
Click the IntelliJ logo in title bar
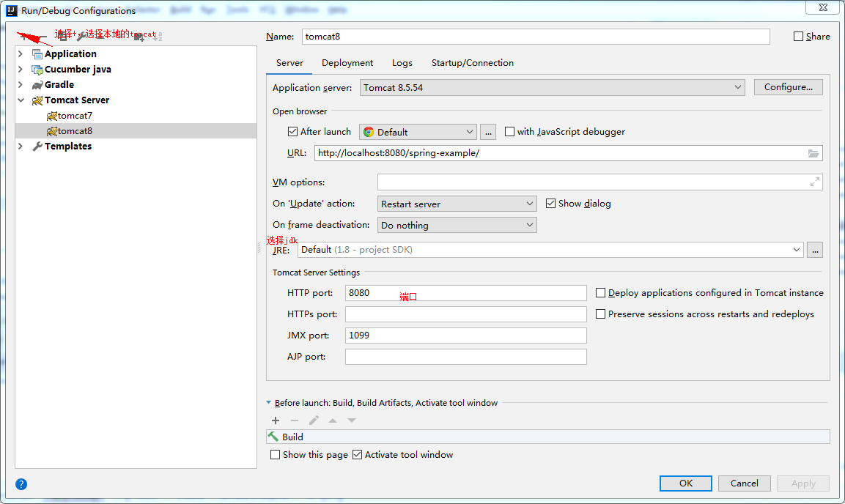click(11, 10)
